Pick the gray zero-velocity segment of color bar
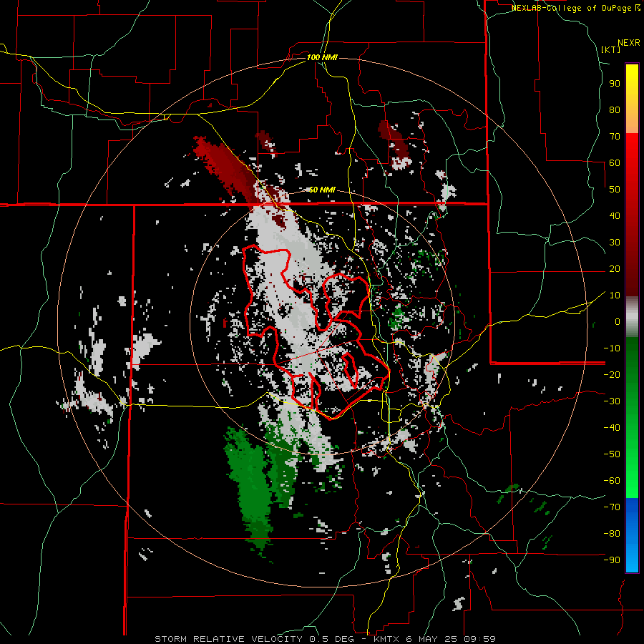 (632, 317)
